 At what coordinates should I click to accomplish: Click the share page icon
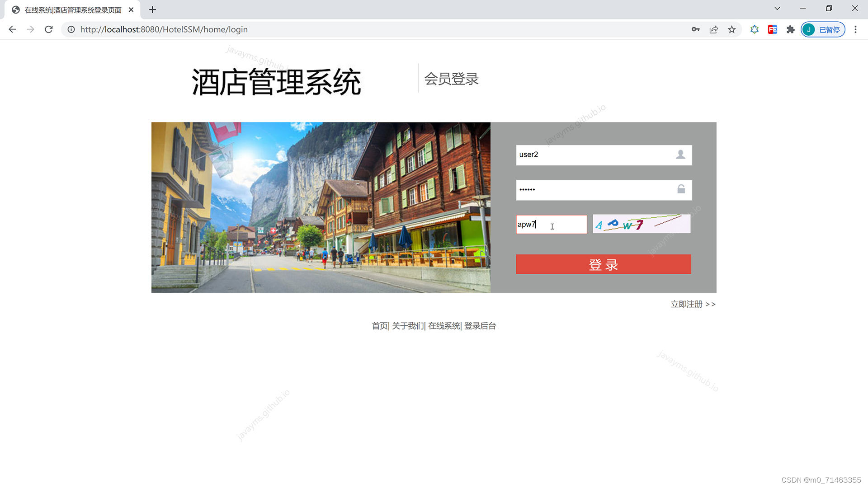713,29
